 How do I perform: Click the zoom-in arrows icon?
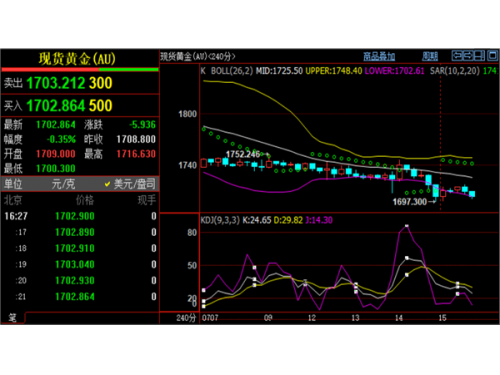[x=457, y=56]
